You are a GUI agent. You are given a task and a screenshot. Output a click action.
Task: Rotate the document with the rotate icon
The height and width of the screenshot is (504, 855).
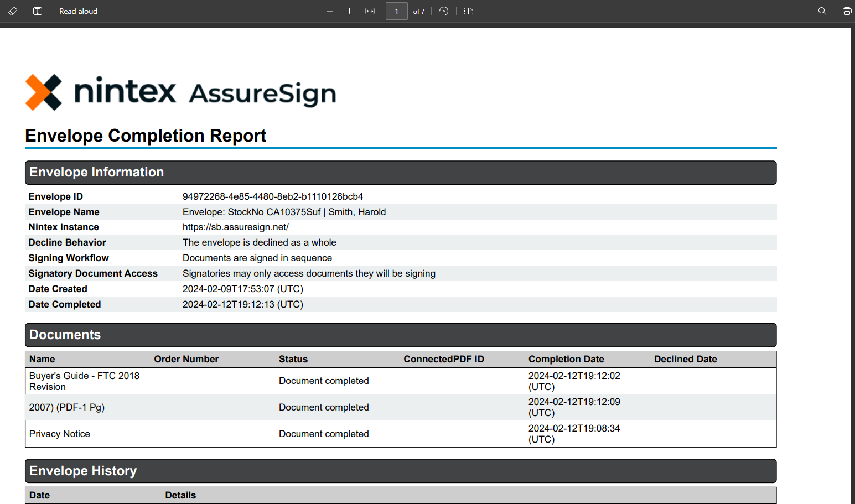pos(444,11)
